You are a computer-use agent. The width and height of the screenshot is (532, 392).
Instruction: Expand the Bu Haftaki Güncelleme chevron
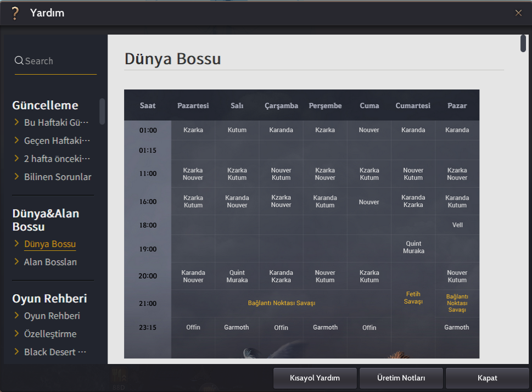click(16, 122)
